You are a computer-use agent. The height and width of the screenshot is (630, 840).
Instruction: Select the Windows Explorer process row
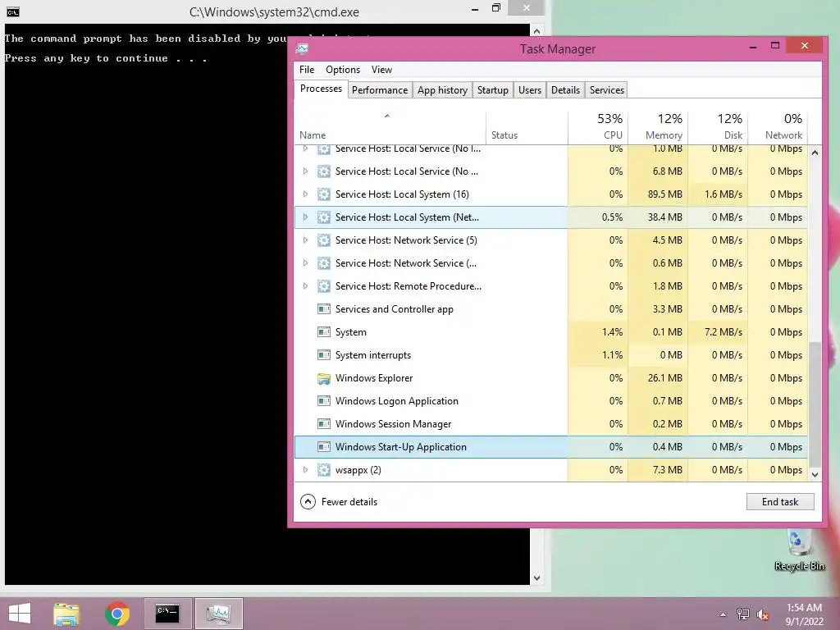[x=550, y=378]
